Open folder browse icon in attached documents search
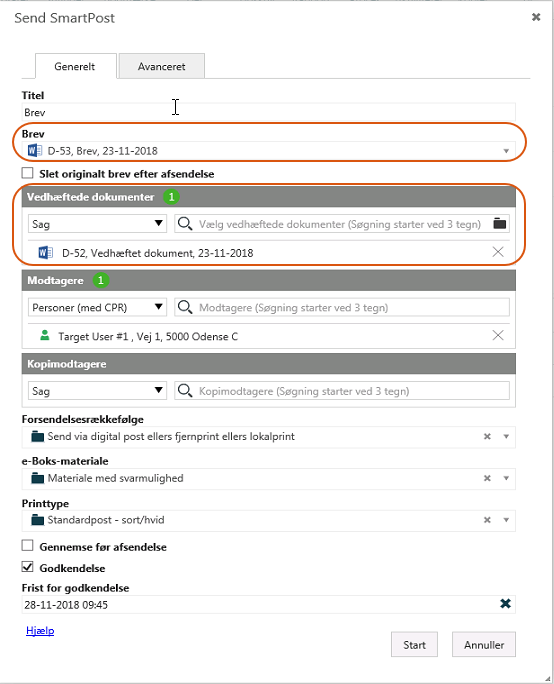 [x=499, y=223]
